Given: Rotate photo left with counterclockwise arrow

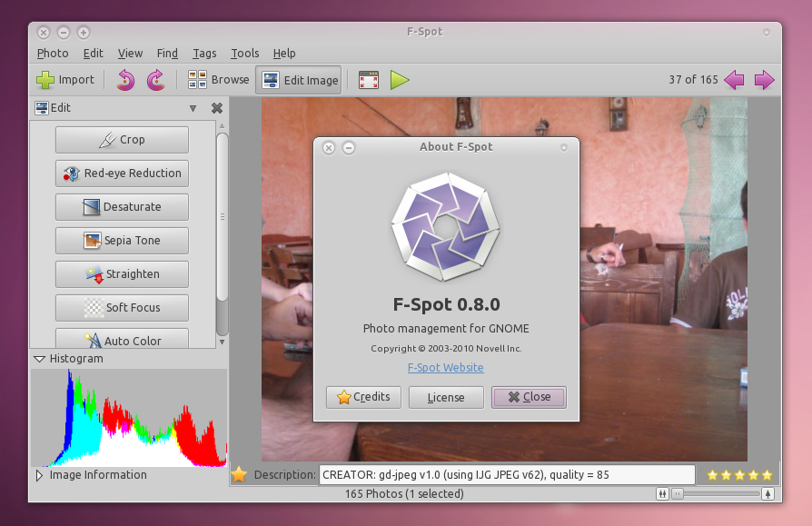Looking at the screenshot, I should point(125,80).
